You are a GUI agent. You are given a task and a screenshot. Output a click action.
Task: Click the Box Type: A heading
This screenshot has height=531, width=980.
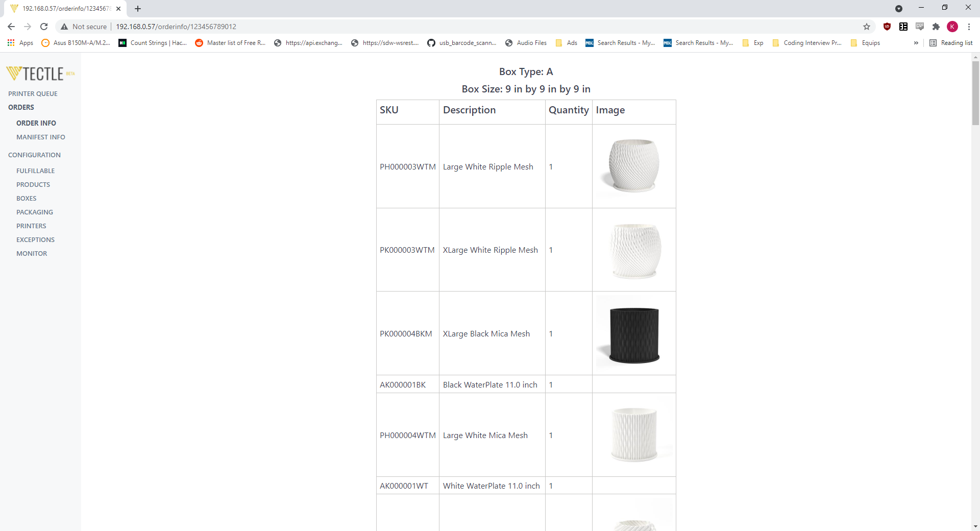coord(526,72)
